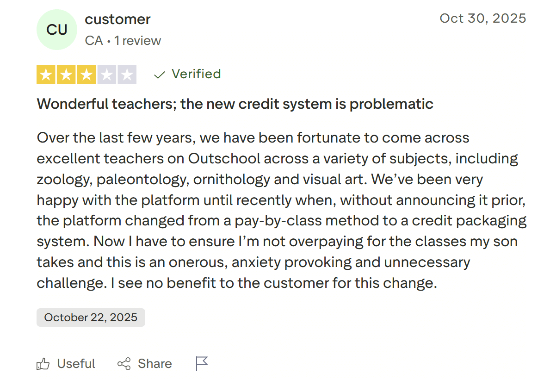Click the first yellow rating star
The height and width of the screenshot is (392, 550).
click(46, 75)
